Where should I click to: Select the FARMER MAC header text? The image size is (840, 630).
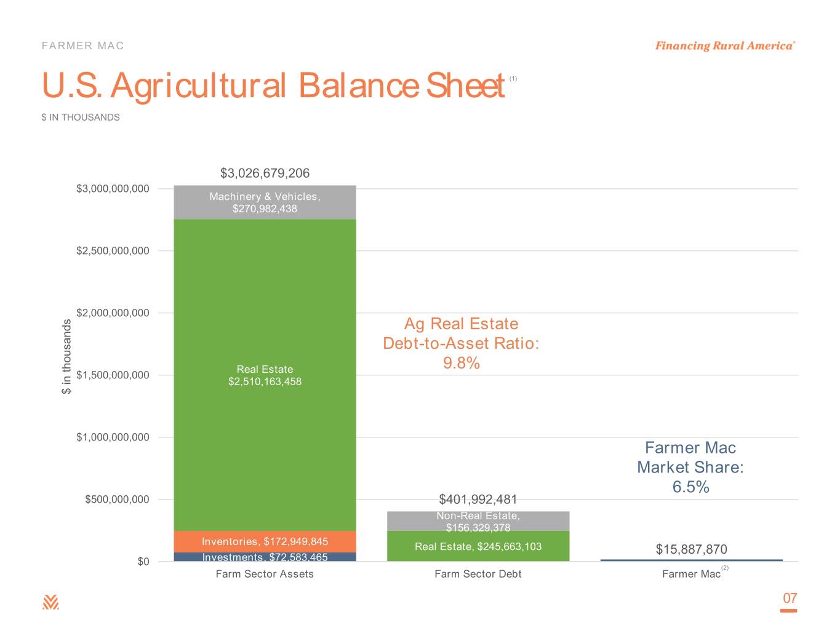pos(83,46)
